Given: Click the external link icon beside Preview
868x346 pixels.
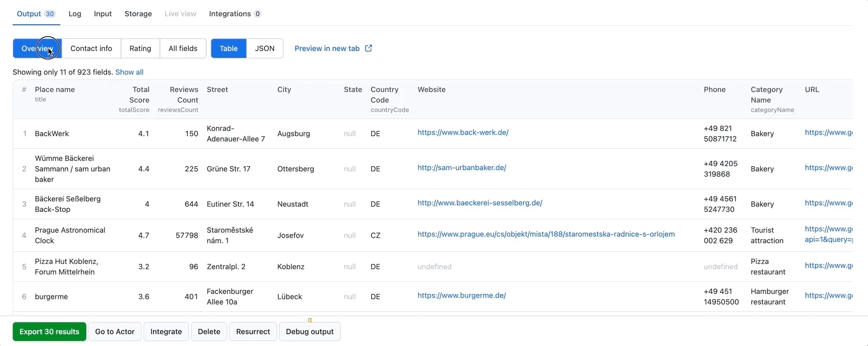Looking at the screenshot, I should [x=369, y=48].
